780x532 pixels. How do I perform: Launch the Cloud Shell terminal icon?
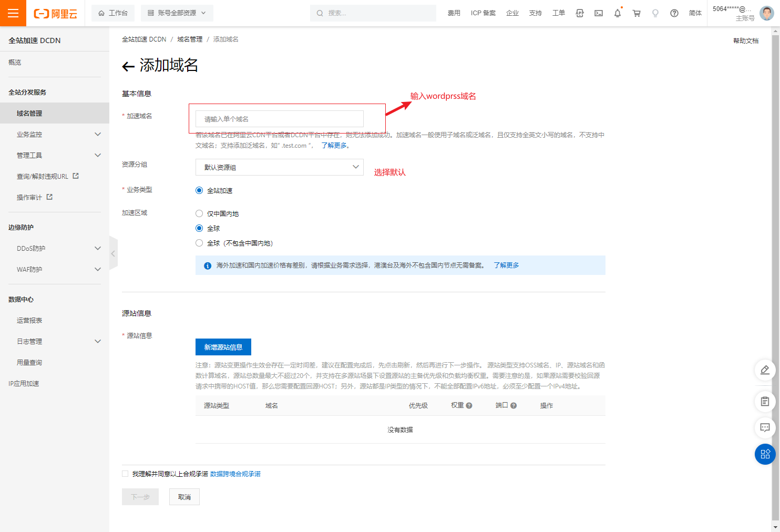tap(599, 13)
